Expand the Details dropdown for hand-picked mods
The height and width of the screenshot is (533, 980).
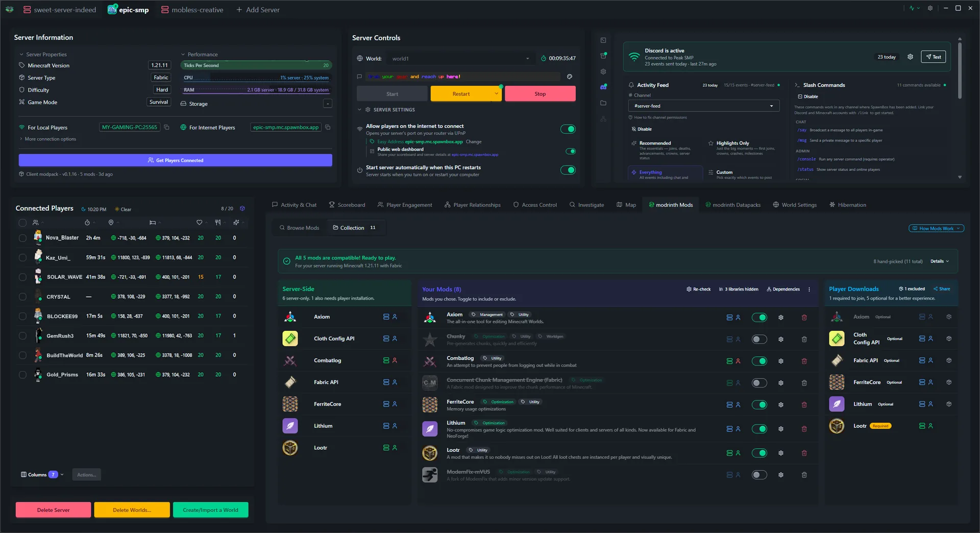click(939, 261)
